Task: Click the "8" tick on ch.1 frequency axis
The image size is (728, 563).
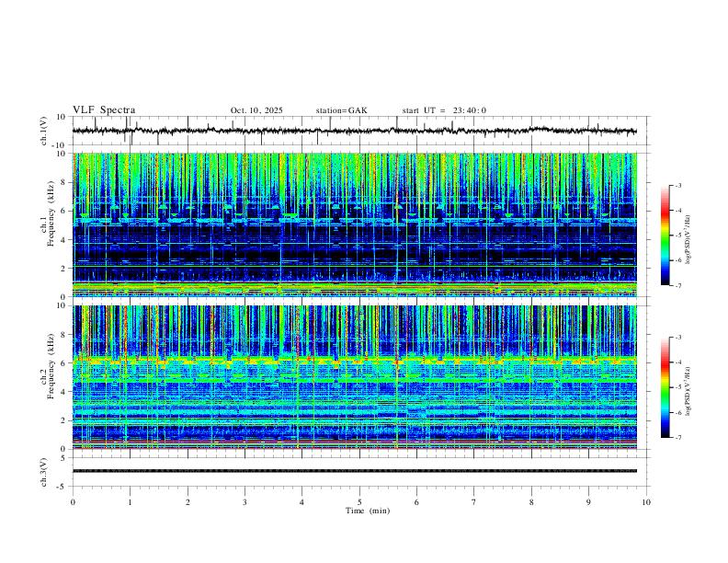Action: [64, 182]
